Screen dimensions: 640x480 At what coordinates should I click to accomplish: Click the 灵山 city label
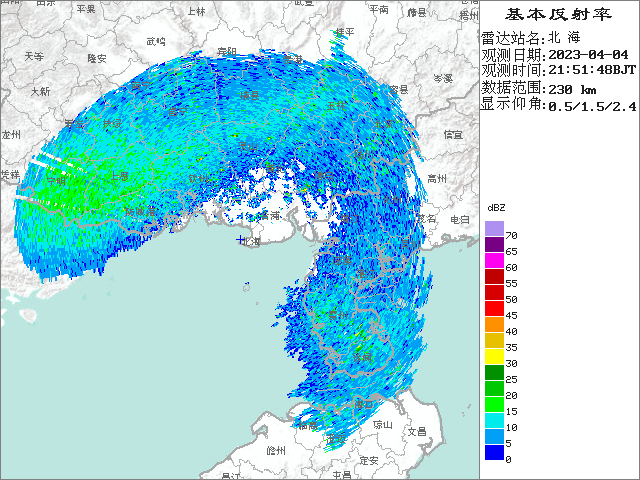coord(248,146)
